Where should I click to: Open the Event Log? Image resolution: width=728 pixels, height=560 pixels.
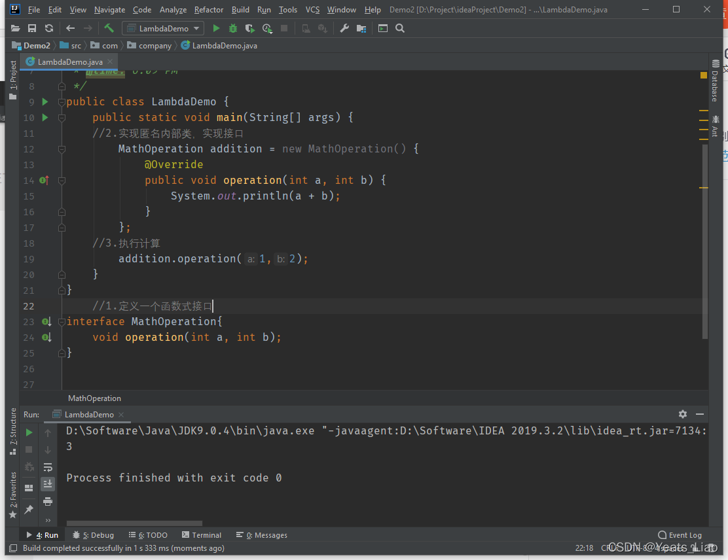pos(680,535)
